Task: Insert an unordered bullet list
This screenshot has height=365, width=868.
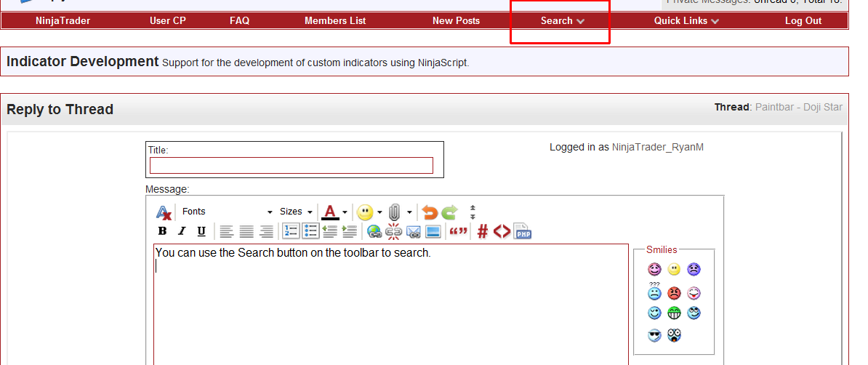Action: (310, 231)
